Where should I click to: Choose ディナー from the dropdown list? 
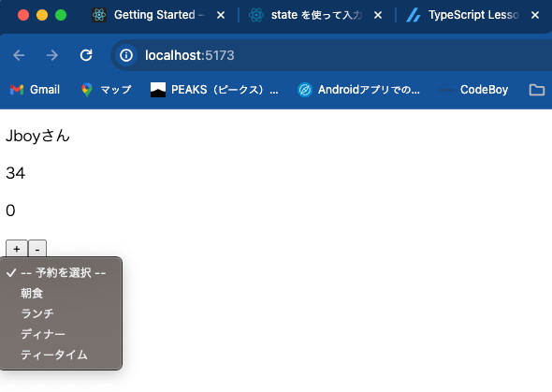61,334
